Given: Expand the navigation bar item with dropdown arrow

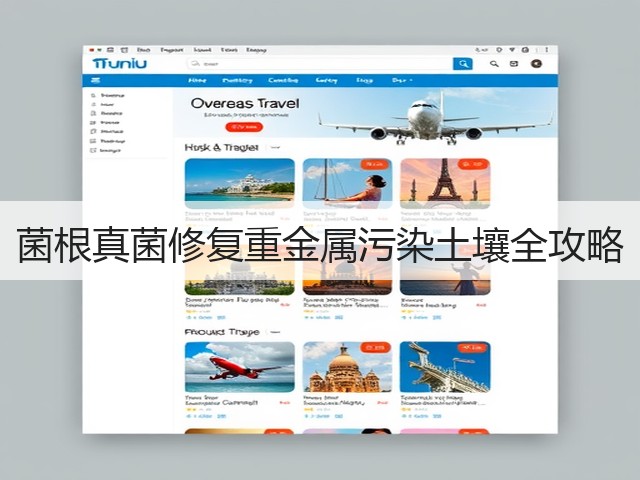Looking at the screenshot, I should click(402, 80).
